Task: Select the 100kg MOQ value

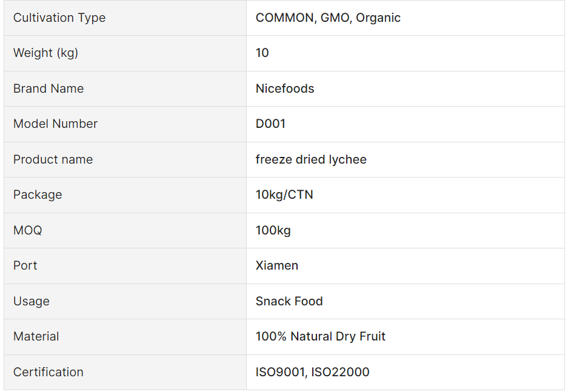Action: 273,231
